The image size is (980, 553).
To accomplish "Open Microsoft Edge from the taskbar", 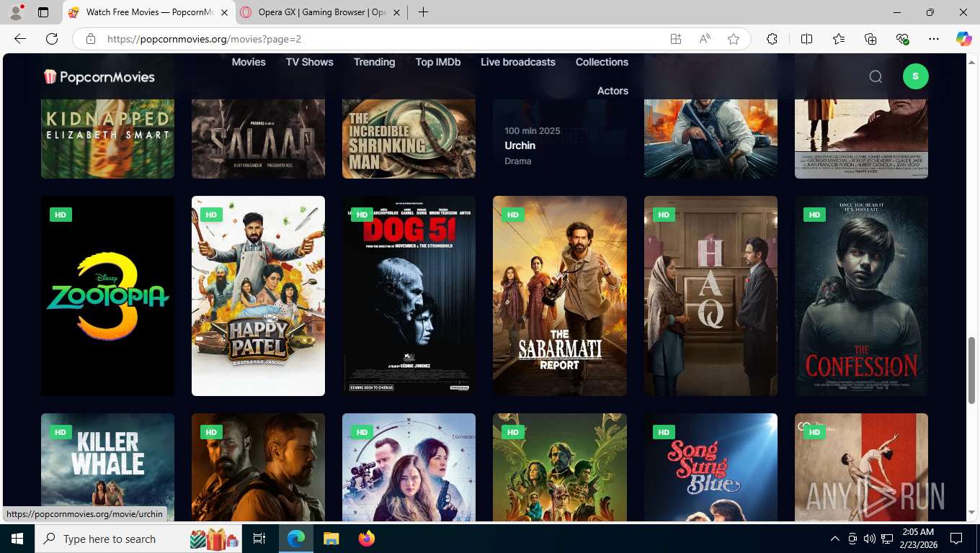I will coord(296,539).
